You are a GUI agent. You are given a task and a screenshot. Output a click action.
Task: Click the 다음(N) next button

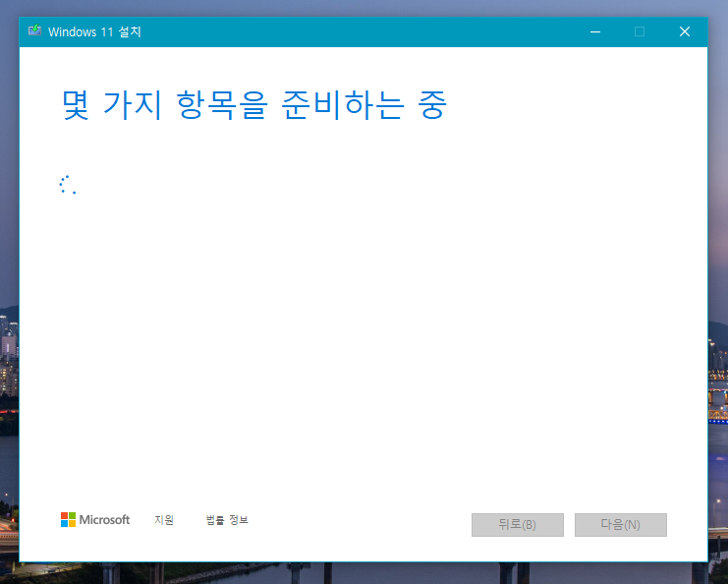[620, 525]
